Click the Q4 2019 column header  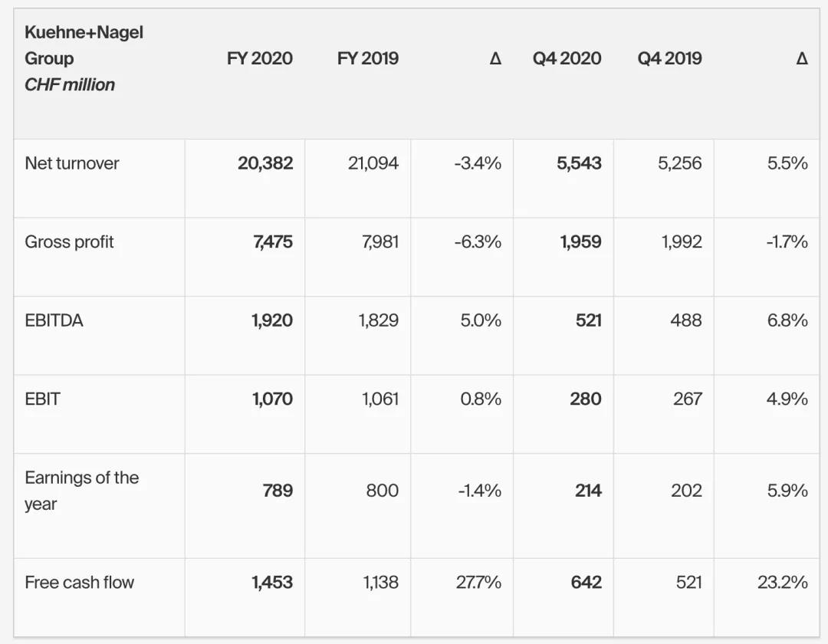coord(669,58)
